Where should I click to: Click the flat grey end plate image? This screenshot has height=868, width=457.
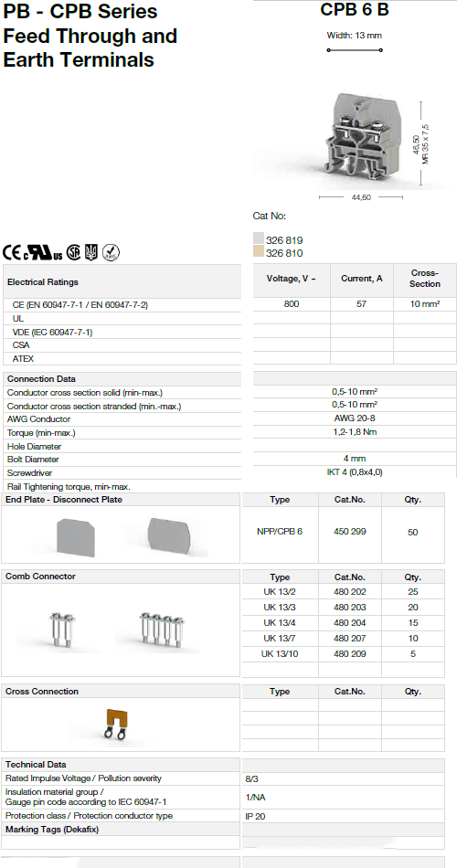click(x=76, y=534)
